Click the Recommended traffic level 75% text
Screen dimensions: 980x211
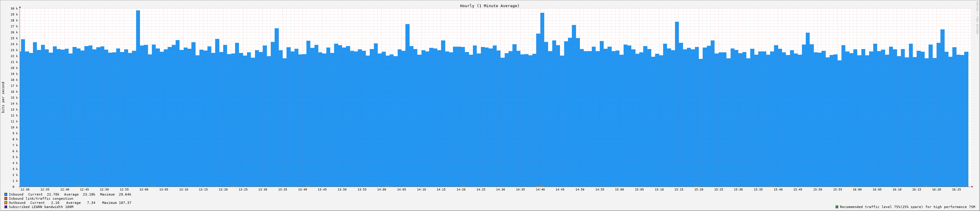pos(911,207)
